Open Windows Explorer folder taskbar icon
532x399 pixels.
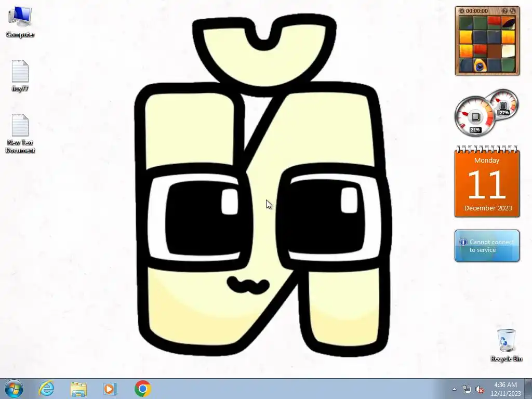78,389
